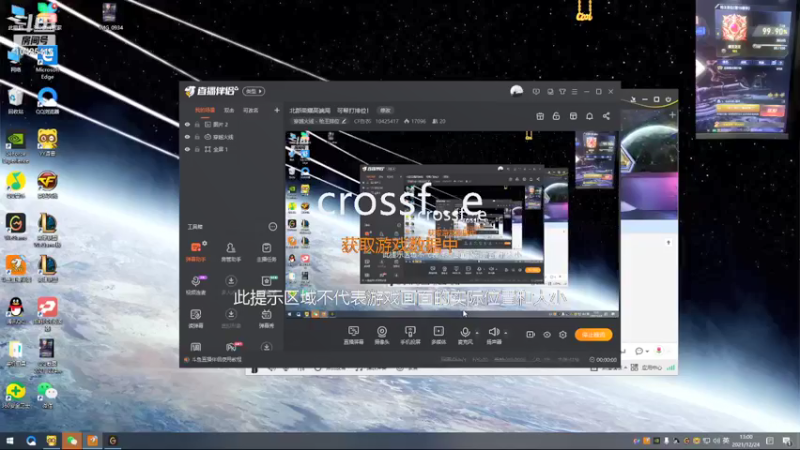Viewport: 800px width, 450px height.
Task: Open the store icon in room info bar
Action: pyautogui.click(x=573, y=116)
